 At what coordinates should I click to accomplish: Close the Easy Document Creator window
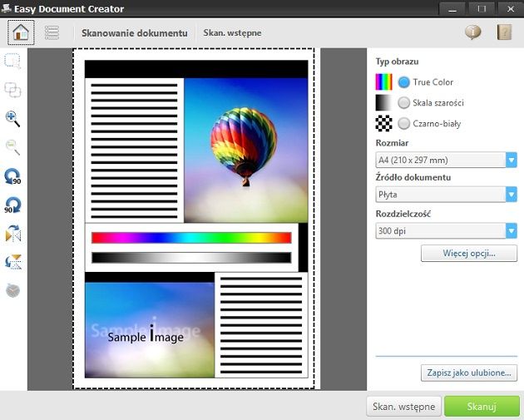pos(511,8)
